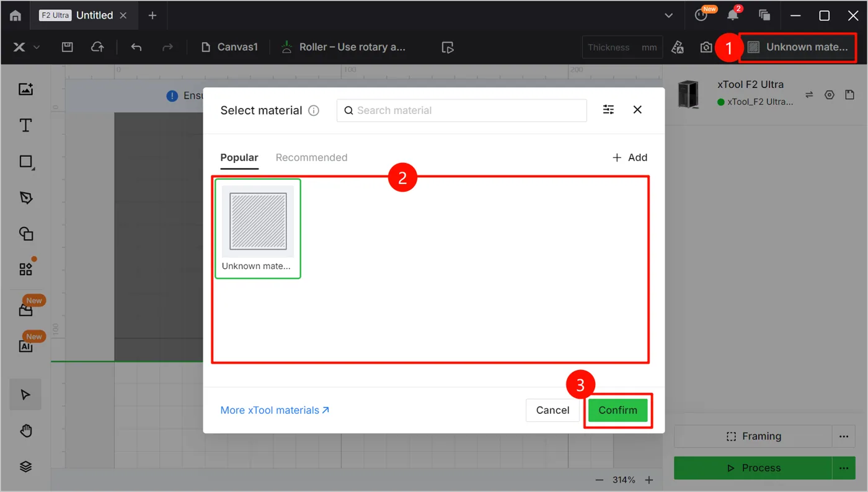868x492 pixels.
Task: Redo the last action
Action: [167, 47]
